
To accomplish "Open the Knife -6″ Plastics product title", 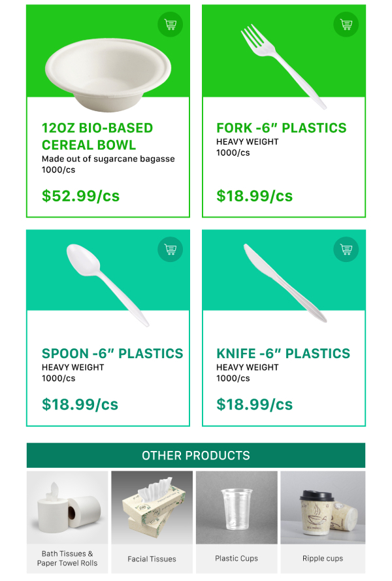I will (284, 354).
